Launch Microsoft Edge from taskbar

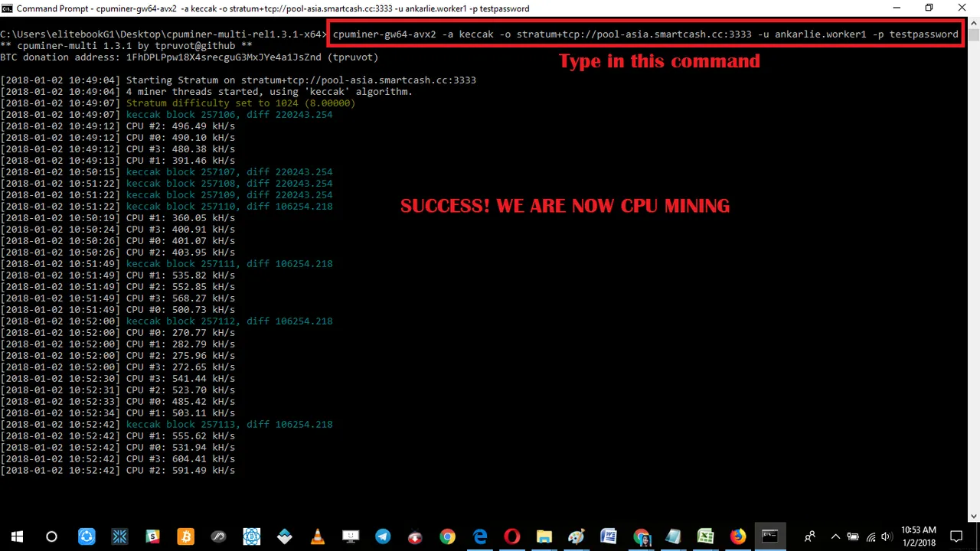click(x=480, y=536)
